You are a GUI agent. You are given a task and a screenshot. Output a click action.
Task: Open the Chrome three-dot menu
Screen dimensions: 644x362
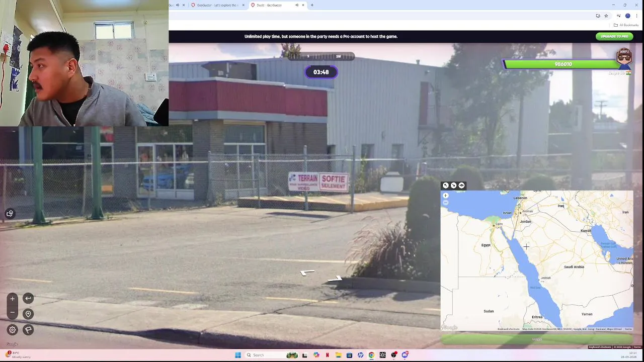(636, 16)
